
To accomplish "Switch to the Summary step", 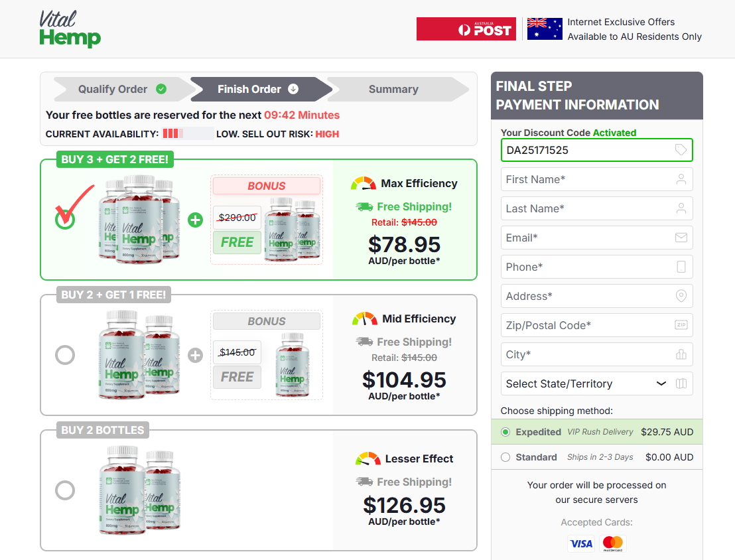I will [393, 89].
